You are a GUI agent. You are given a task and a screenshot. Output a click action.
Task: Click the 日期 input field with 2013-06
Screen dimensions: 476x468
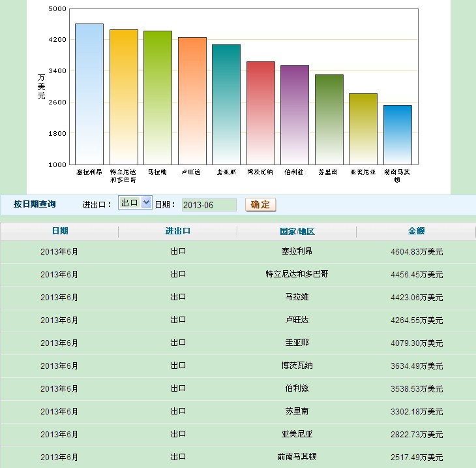click(x=209, y=205)
